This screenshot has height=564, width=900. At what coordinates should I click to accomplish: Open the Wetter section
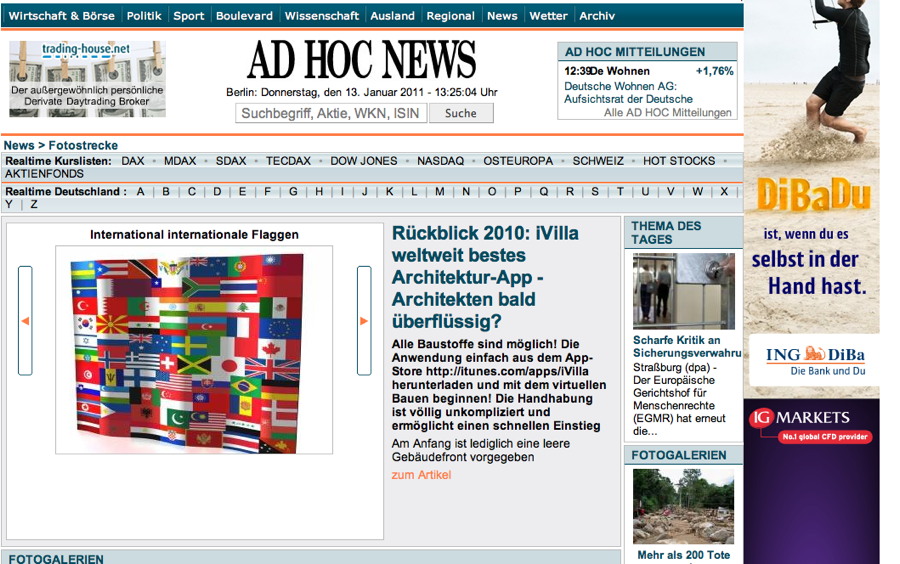click(548, 16)
